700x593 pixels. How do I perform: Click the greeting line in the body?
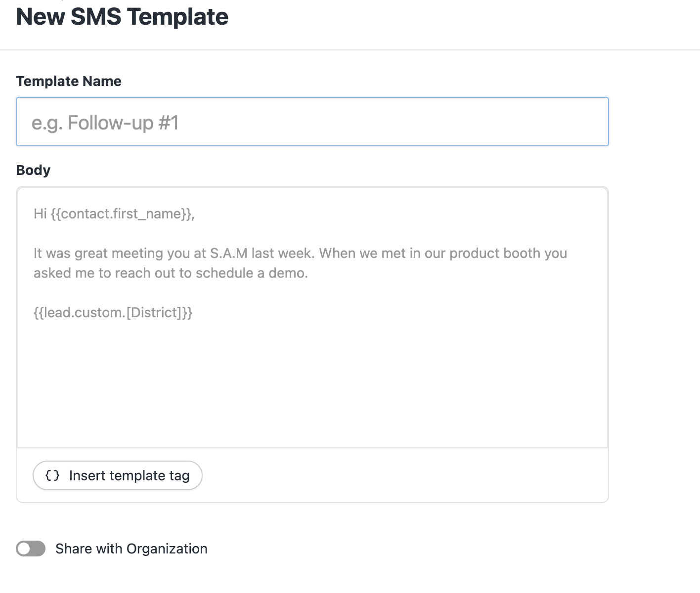pos(114,213)
